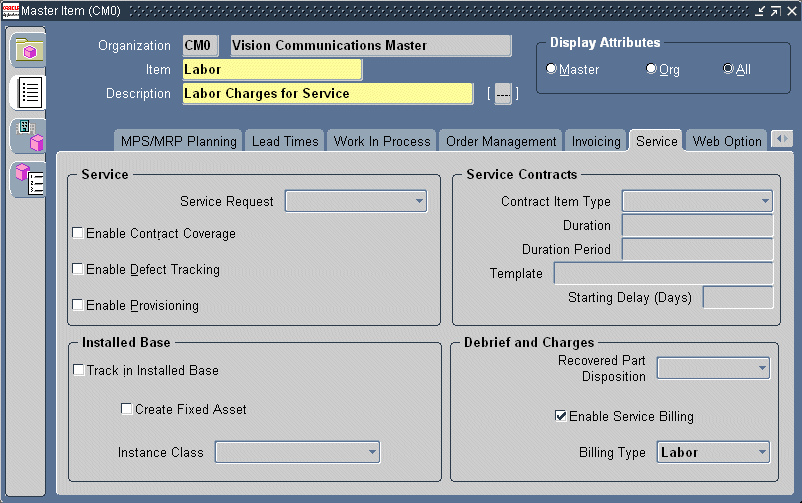This screenshot has height=503, width=802.
Task: Go to Work In Process tab
Action: point(382,141)
